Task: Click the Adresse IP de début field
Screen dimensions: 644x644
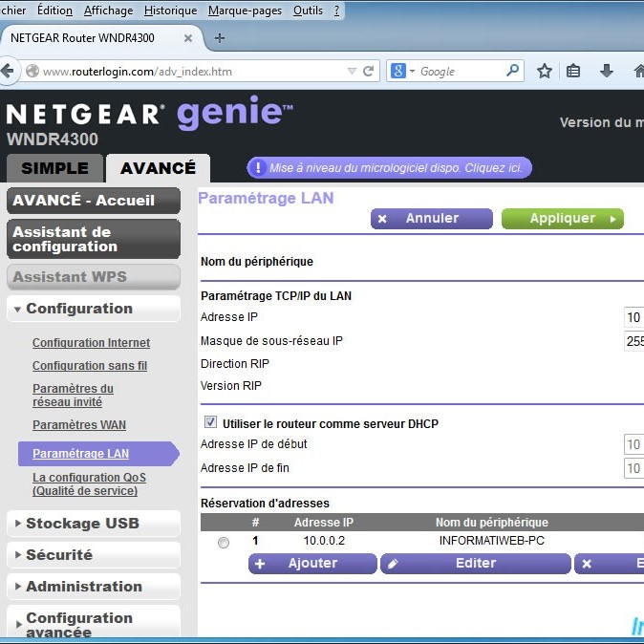Action: click(x=633, y=444)
